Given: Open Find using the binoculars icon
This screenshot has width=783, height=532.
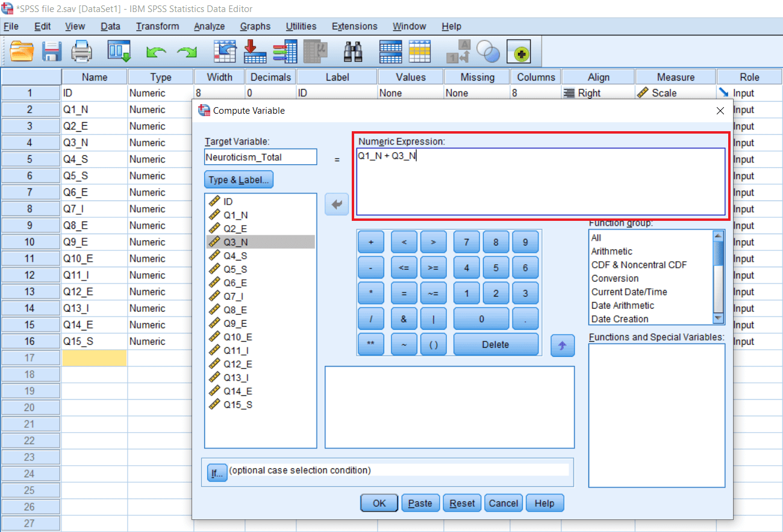Looking at the screenshot, I should [354, 52].
